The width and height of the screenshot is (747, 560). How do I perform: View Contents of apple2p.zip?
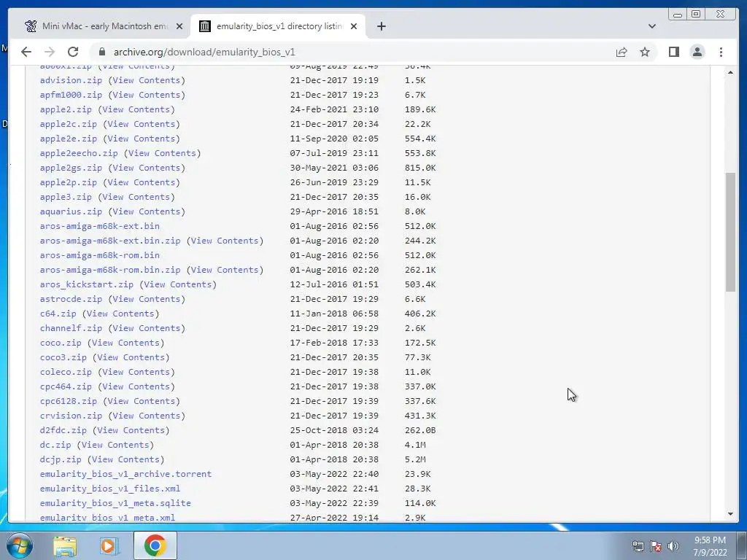point(141,182)
